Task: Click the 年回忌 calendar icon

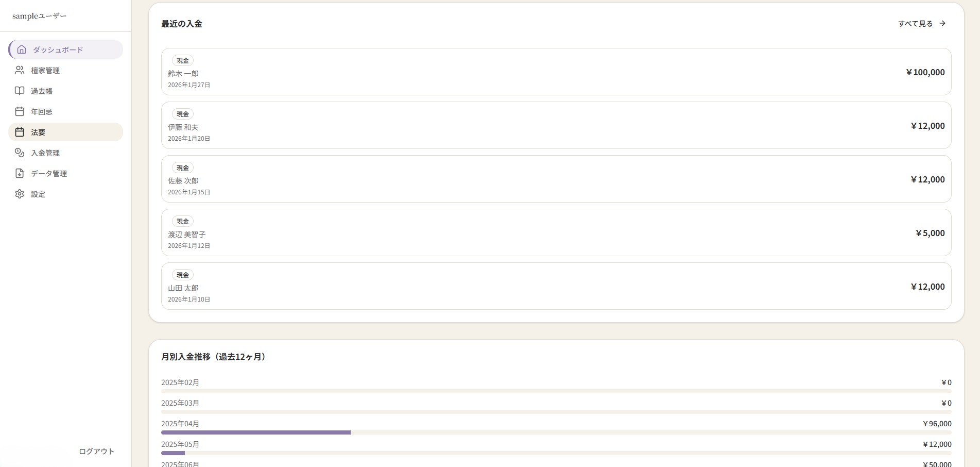Action: [20, 111]
